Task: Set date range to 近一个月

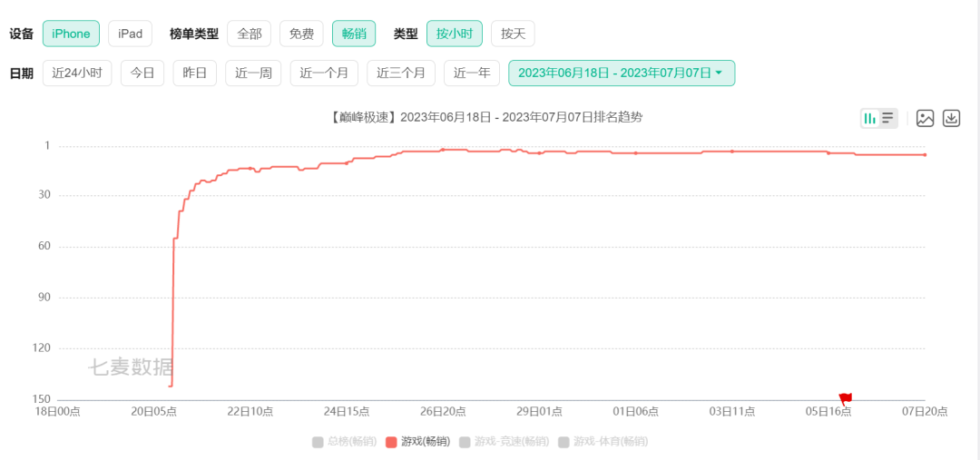Action: pos(324,73)
